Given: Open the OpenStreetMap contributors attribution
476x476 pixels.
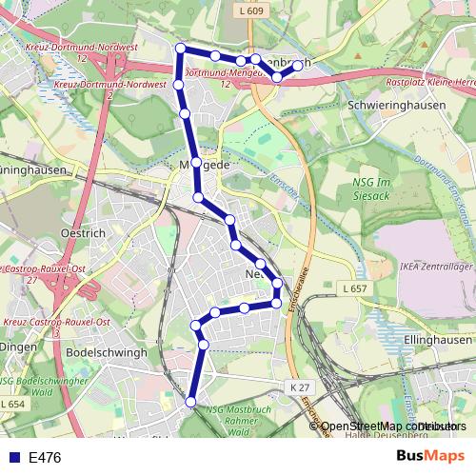Looking at the screenshot, I should (x=387, y=426).
